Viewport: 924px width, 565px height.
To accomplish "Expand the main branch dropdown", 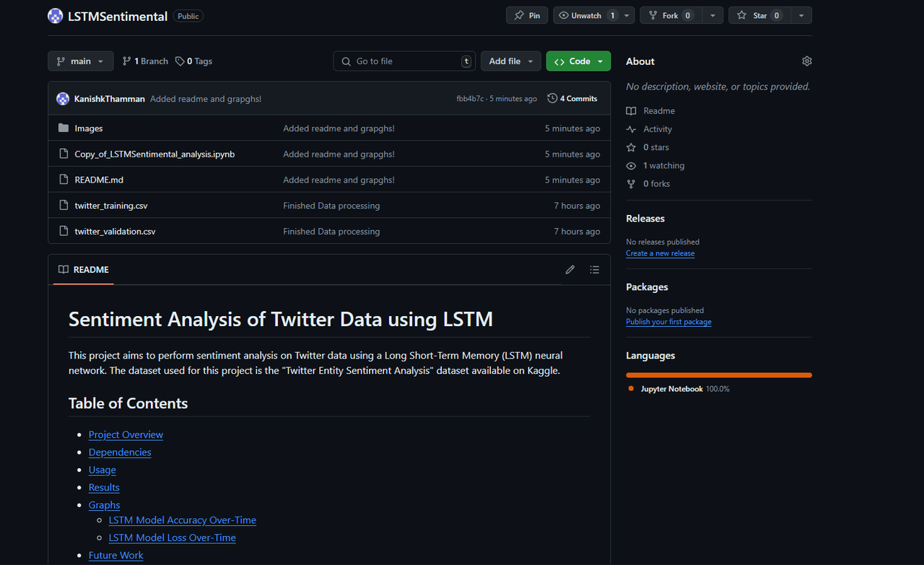I will [81, 61].
